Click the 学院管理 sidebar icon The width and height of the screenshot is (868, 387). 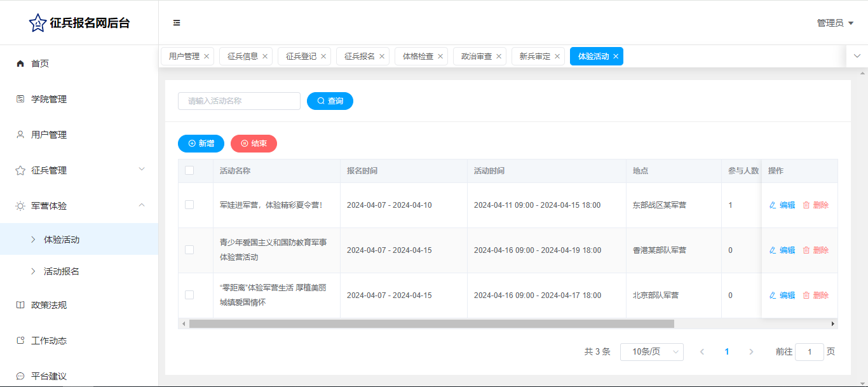20,99
